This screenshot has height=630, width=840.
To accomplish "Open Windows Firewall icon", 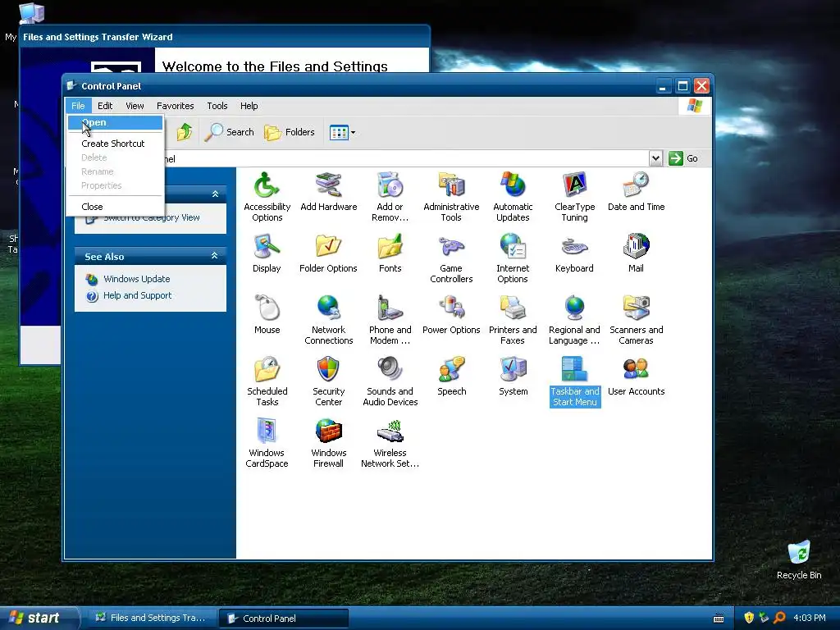I will pos(328,442).
